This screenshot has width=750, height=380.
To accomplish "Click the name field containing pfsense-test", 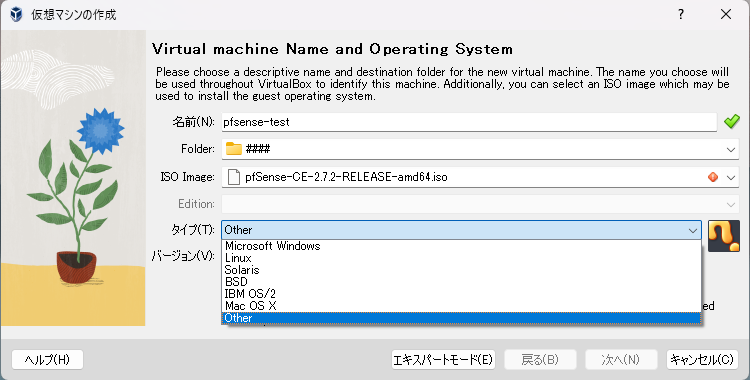I will click(469, 122).
